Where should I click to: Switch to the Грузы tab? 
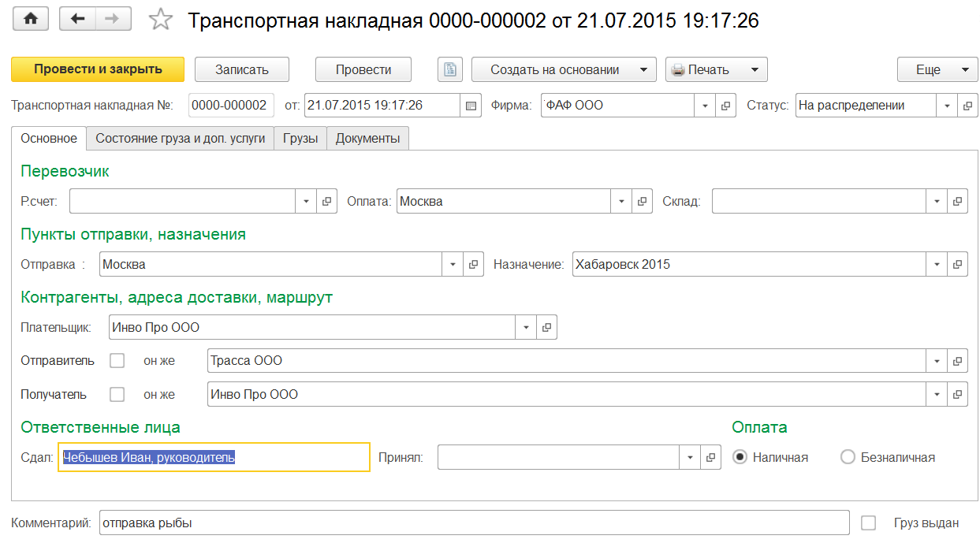coord(300,138)
